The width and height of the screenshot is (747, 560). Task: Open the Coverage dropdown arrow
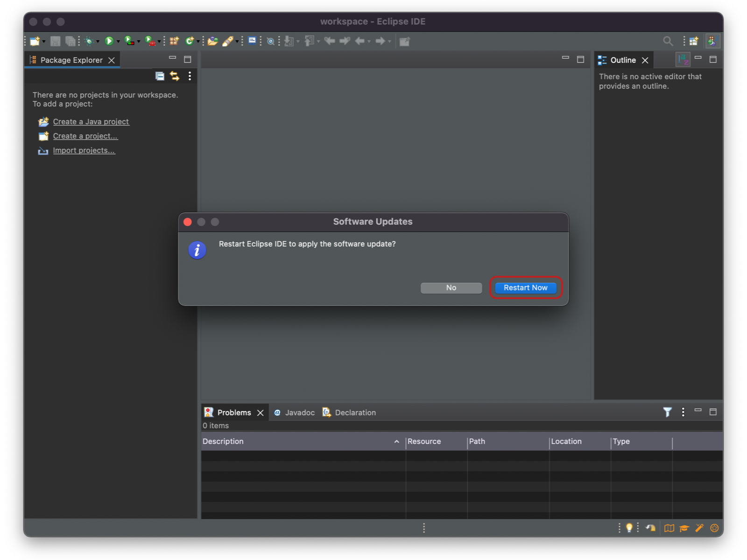pyautogui.click(x=139, y=42)
